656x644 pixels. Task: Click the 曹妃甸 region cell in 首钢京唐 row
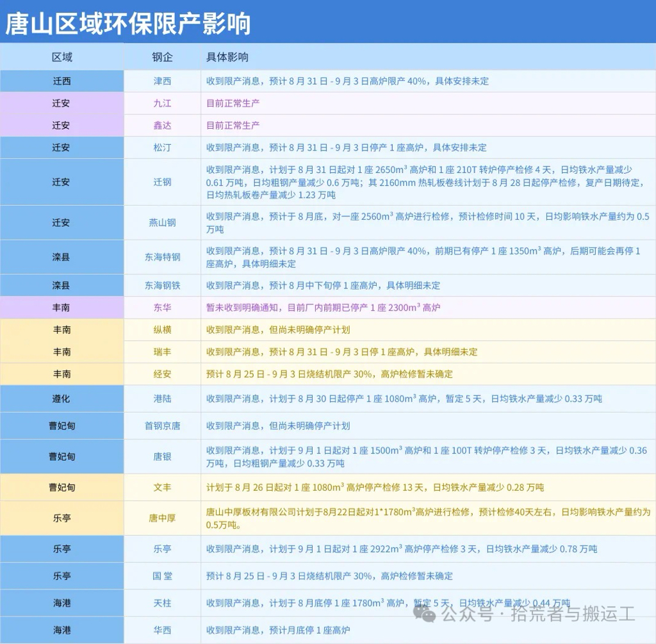[x=62, y=426]
